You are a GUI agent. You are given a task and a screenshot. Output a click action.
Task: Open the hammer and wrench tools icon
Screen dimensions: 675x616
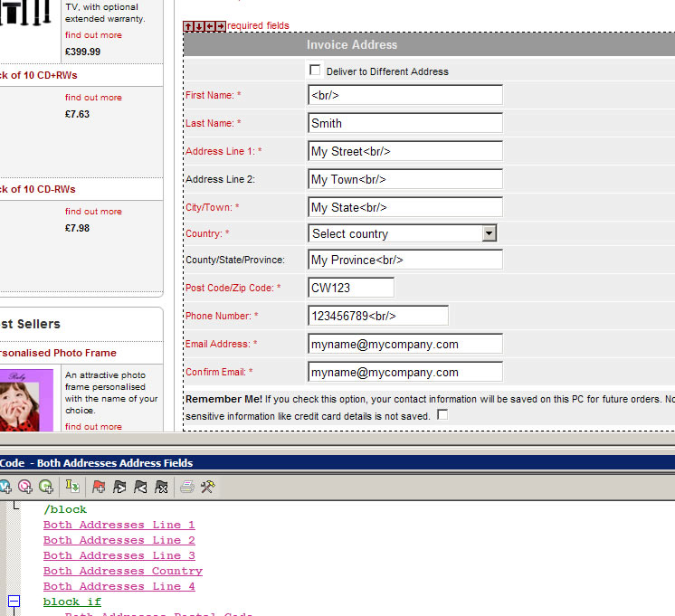pyautogui.click(x=207, y=487)
